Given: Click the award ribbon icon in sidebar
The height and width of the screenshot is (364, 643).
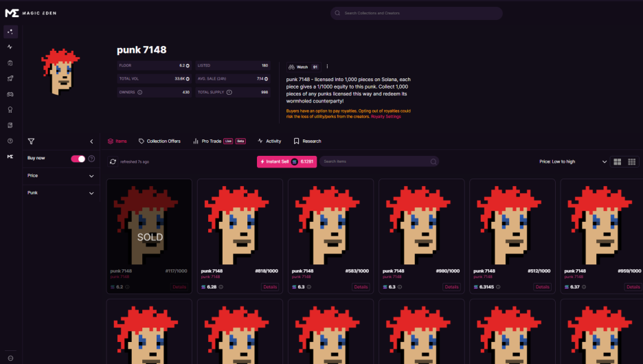Looking at the screenshot, I should 10,109.
